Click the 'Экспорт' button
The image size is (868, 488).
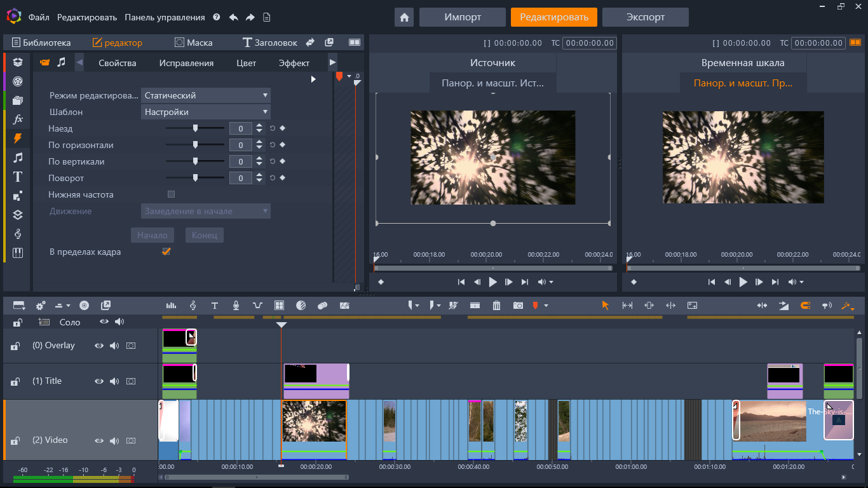645,17
